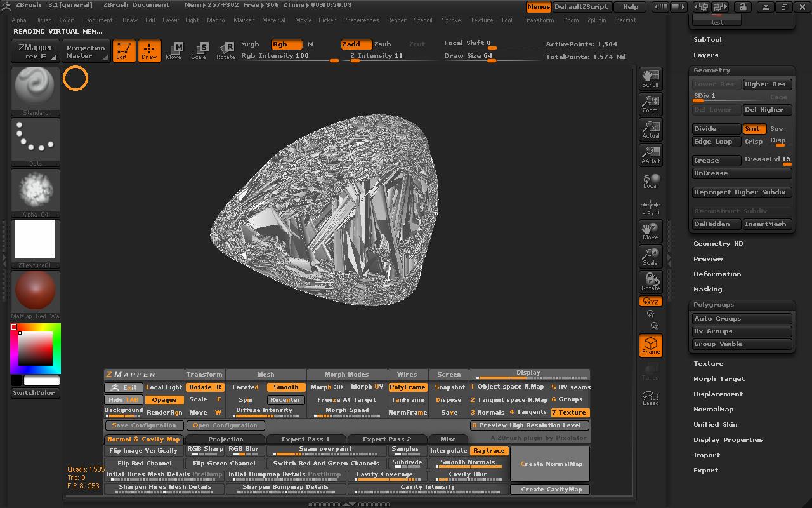The width and height of the screenshot is (812, 508).
Task: Open the Alpha 04 picker
Action: [36, 193]
